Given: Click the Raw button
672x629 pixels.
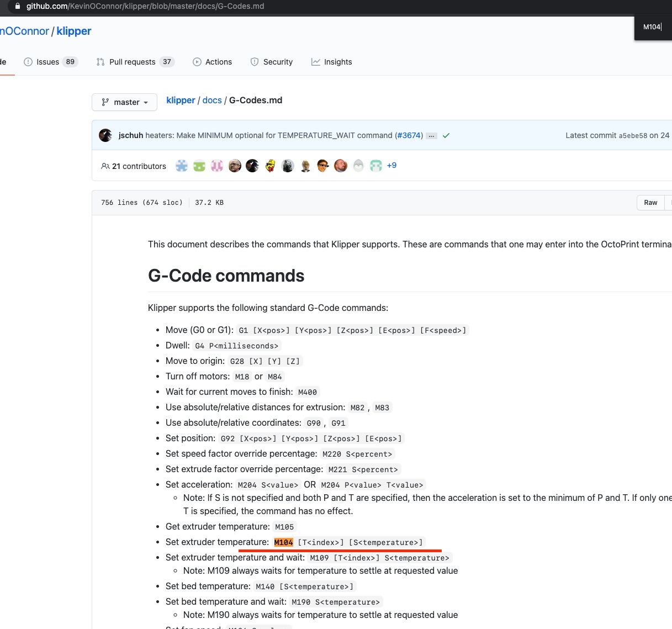Looking at the screenshot, I should coord(650,203).
